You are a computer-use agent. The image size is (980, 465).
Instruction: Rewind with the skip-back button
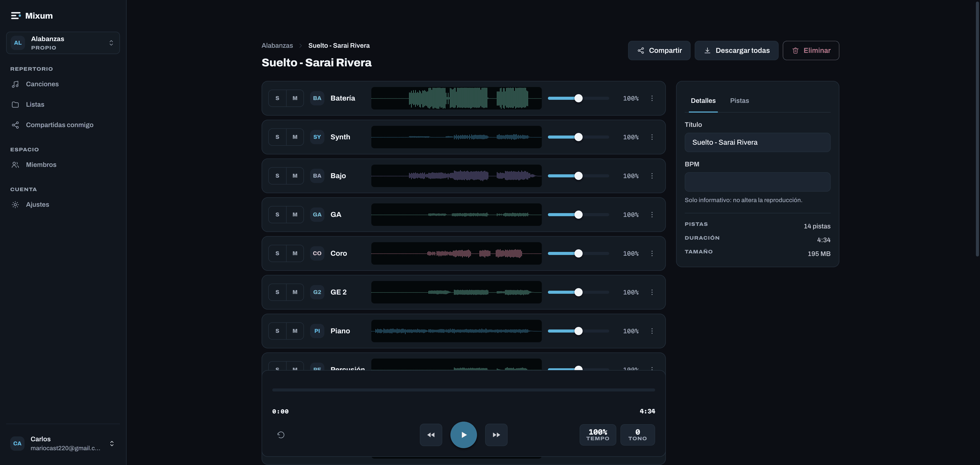pos(431,435)
